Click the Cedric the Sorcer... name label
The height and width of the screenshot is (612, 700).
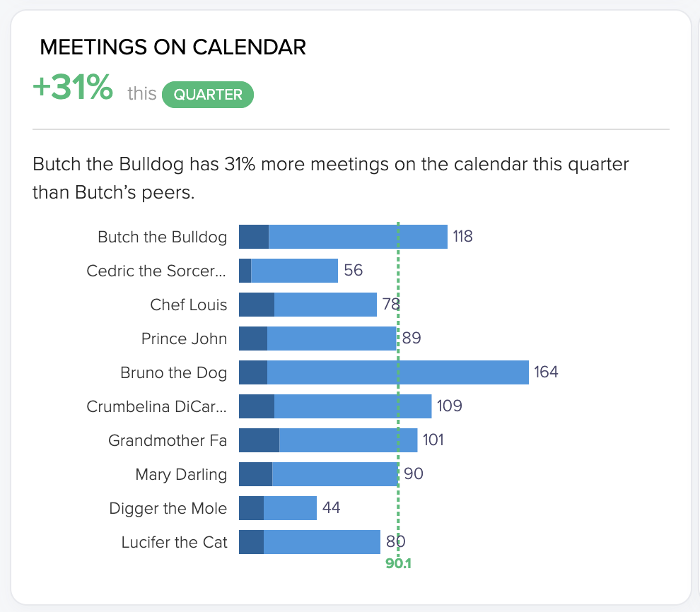(x=156, y=271)
